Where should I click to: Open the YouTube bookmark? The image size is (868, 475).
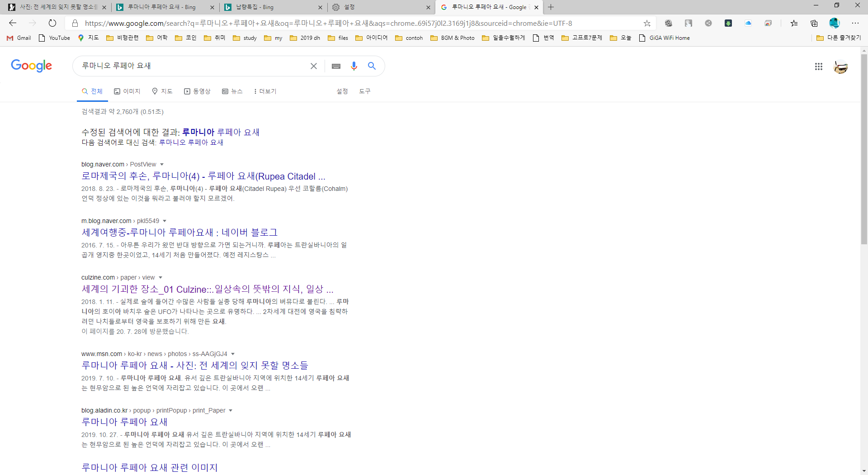(55, 38)
